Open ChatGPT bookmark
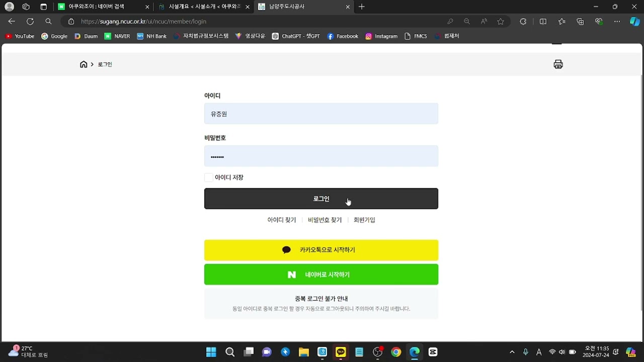Screen dimensions: 644x362 point(296,36)
